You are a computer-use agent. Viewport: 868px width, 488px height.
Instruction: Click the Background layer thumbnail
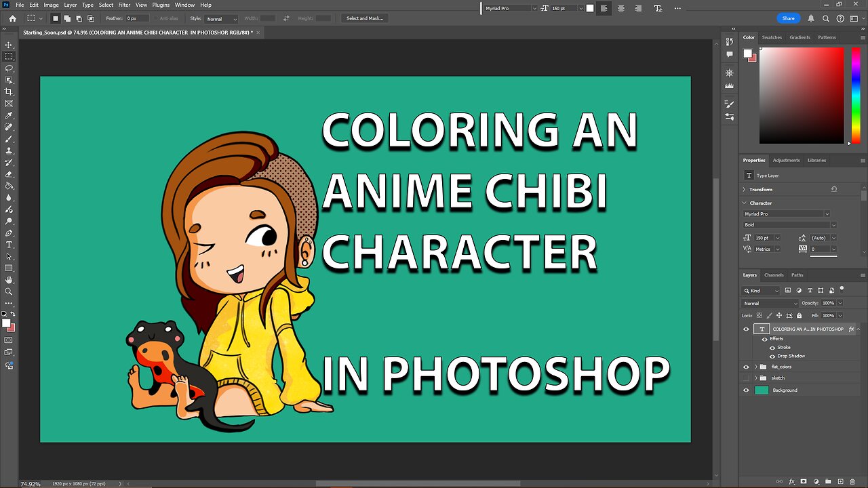tap(762, 390)
